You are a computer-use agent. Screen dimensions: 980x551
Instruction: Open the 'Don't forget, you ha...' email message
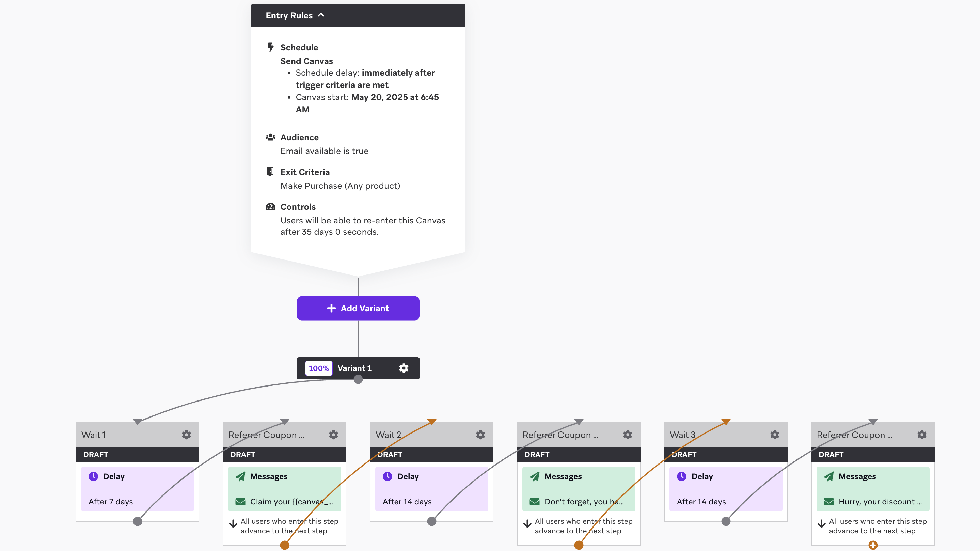pos(579,502)
